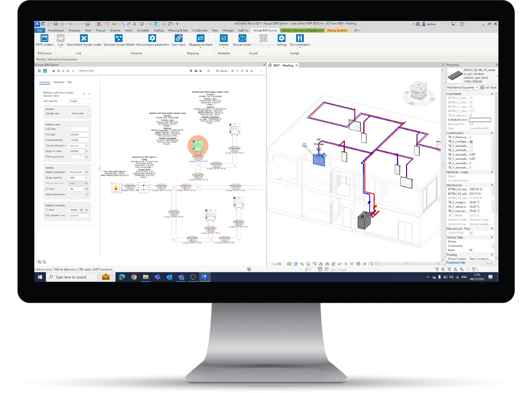Screen dimensions: 532x393
Task: Collapse the Mechanical properties section
Action: (x=492, y=185)
